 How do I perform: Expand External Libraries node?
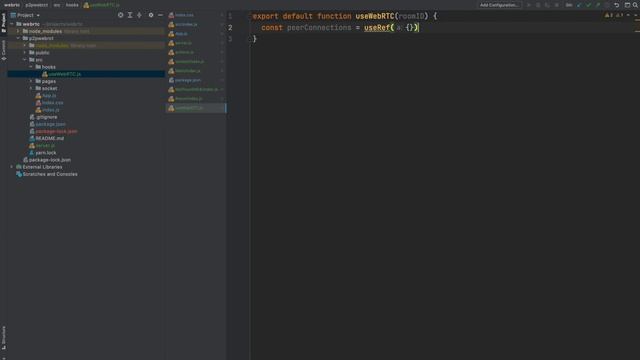click(12, 167)
